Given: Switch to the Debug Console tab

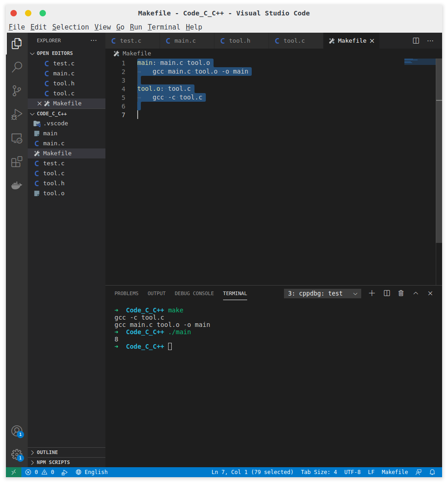Looking at the screenshot, I should (194, 293).
